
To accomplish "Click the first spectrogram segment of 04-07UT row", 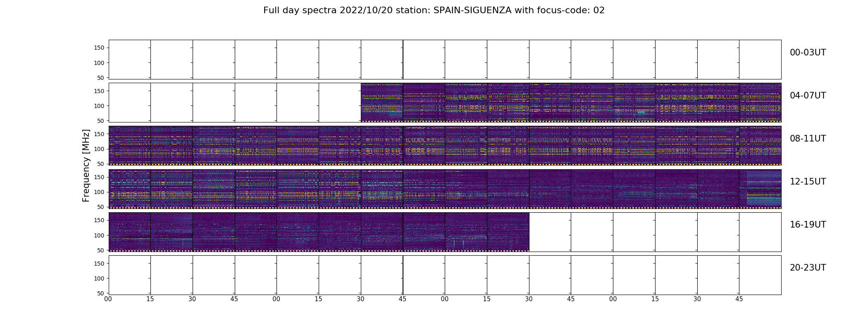I will 382,103.
